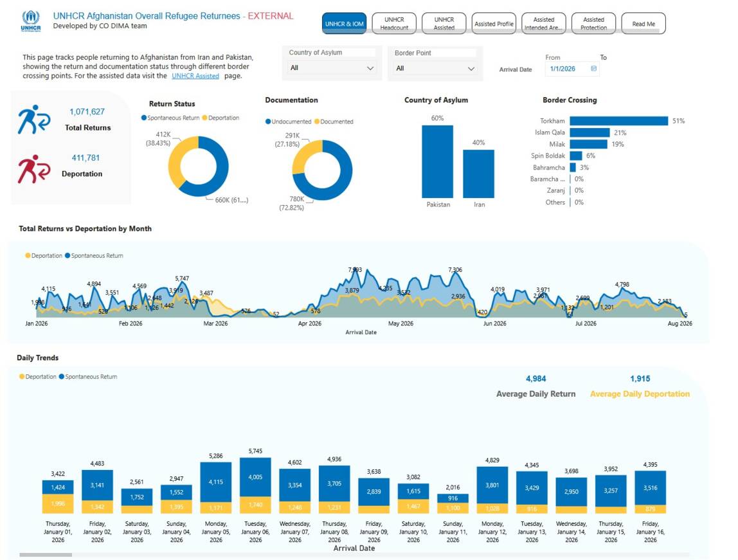The width and height of the screenshot is (738, 560).
Task: Click the 5,745 total label for January 06
Action: (255, 451)
